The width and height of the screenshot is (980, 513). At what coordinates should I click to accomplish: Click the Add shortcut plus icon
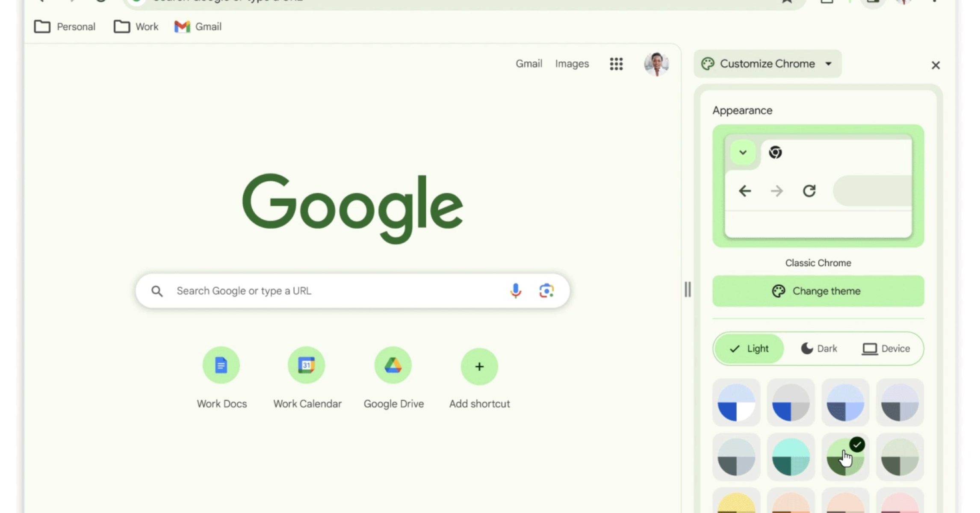[x=479, y=366]
